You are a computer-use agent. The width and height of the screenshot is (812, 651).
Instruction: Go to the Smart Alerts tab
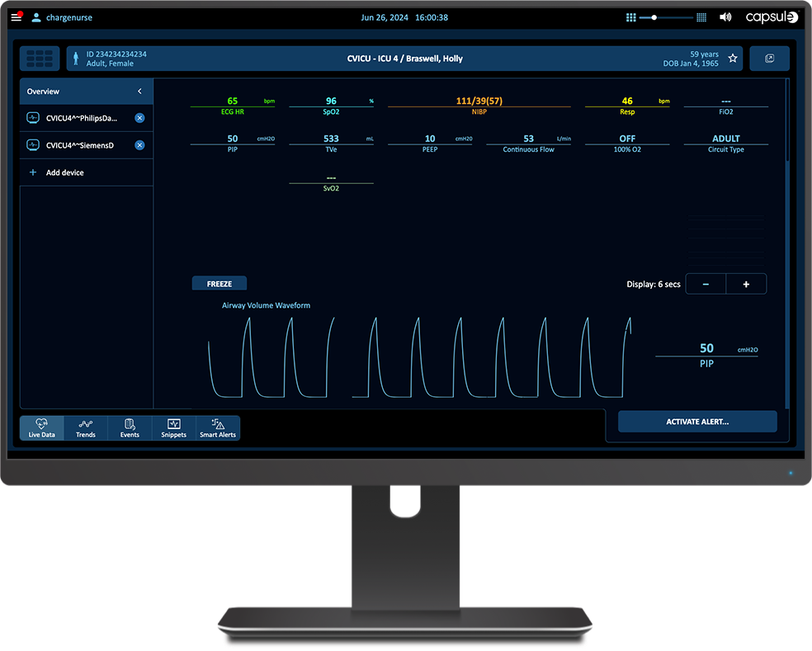pos(218,427)
